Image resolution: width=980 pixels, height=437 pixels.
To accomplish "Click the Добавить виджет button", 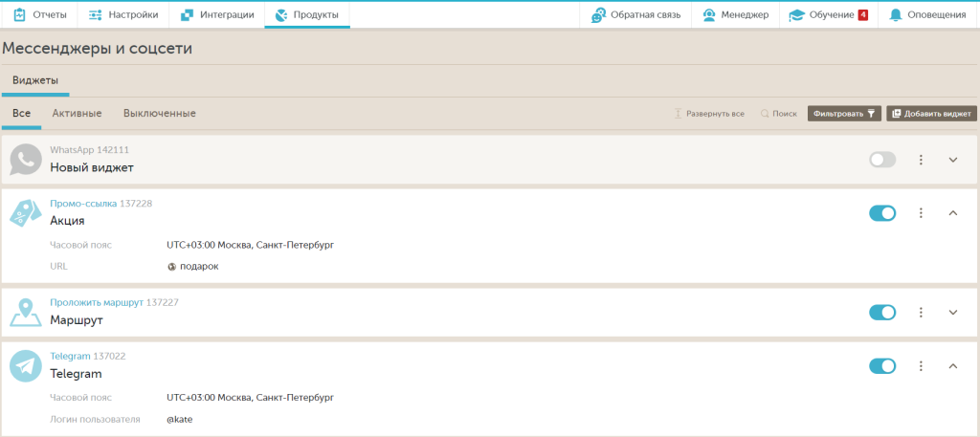I will (931, 114).
